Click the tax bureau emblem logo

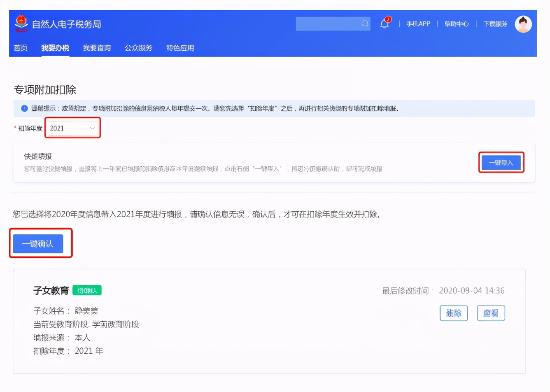click(x=21, y=23)
